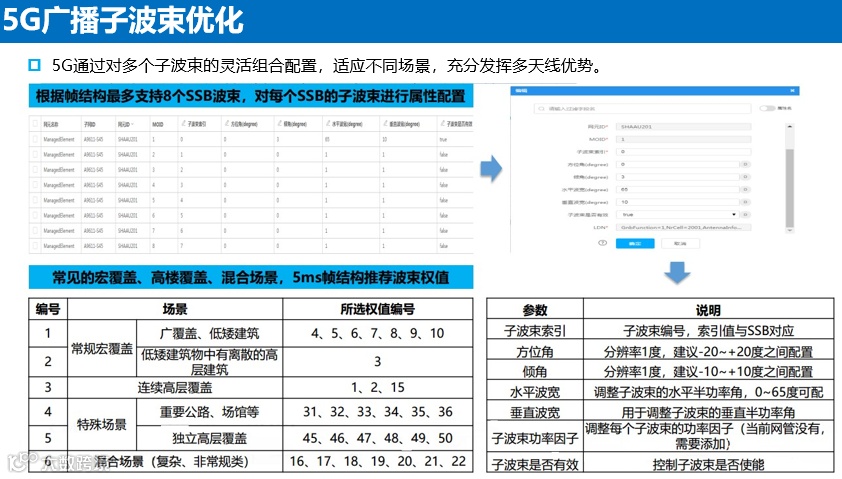Click the '控制子波束是否使能' description cell
Image resolution: width=842 pixels, height=479 pixels.
(x=708, y=464)
